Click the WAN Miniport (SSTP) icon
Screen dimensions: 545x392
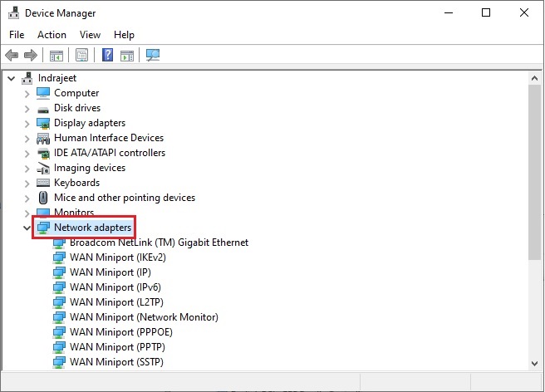(x=59, y=362)
